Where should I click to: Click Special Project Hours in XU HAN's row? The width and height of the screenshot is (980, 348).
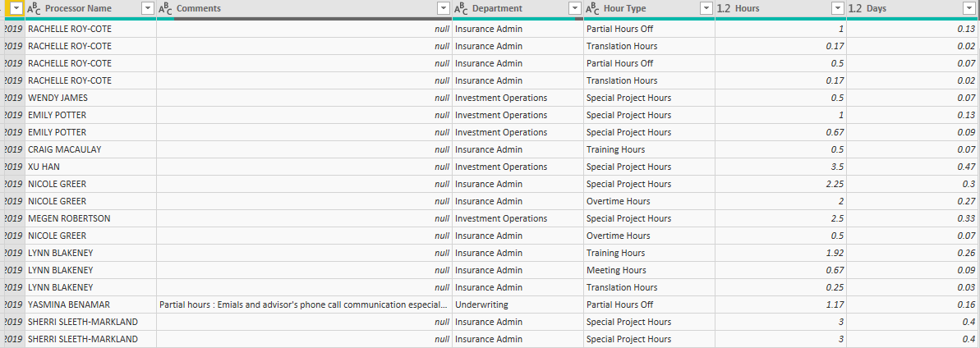tap(649, 167)
